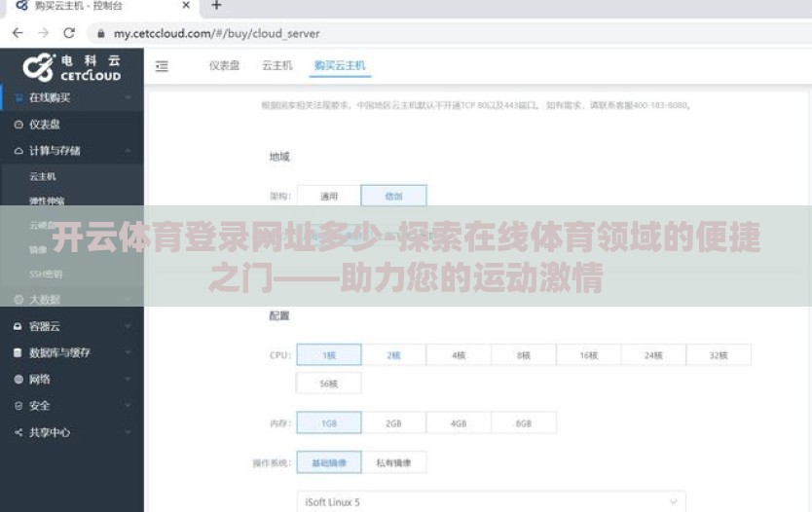Close the 购买云主机 browser tab

[186, 5]
